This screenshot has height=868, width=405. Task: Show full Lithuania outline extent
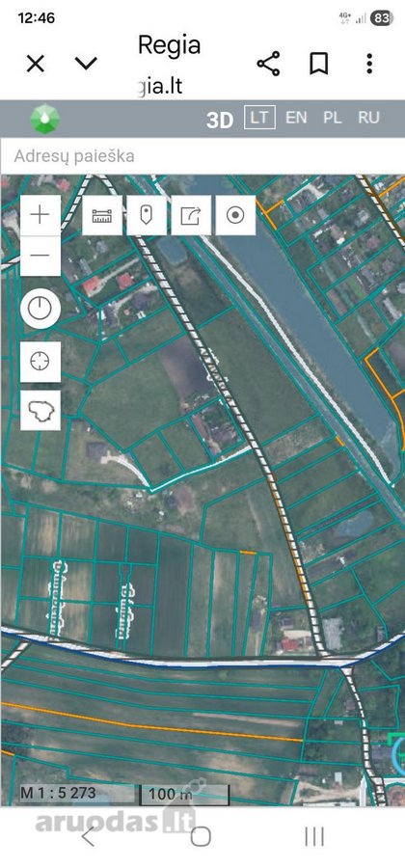click(40, 410)
